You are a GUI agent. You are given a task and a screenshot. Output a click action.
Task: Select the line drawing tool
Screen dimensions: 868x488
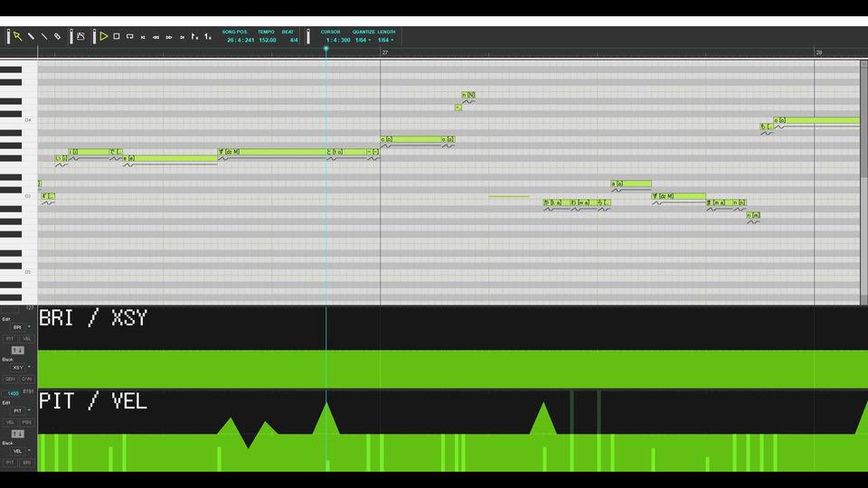(x=44, y=36)
